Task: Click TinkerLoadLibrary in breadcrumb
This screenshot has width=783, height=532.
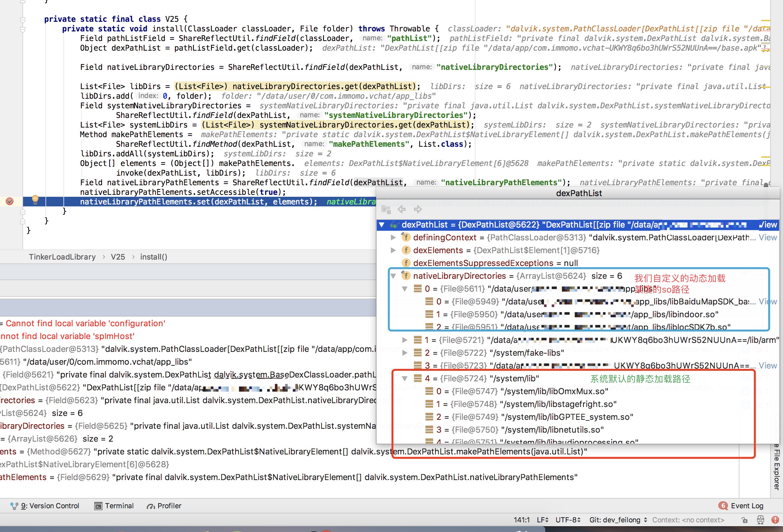Action: click(x=62, y=257)
